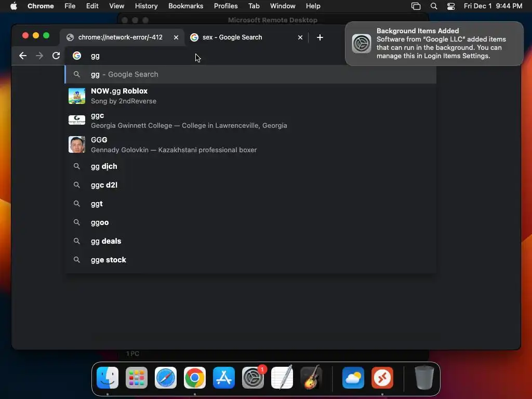Choose the NOW.gg Roblox suggestion
Screen dimensions: 532x399
[x=250, y=96]
